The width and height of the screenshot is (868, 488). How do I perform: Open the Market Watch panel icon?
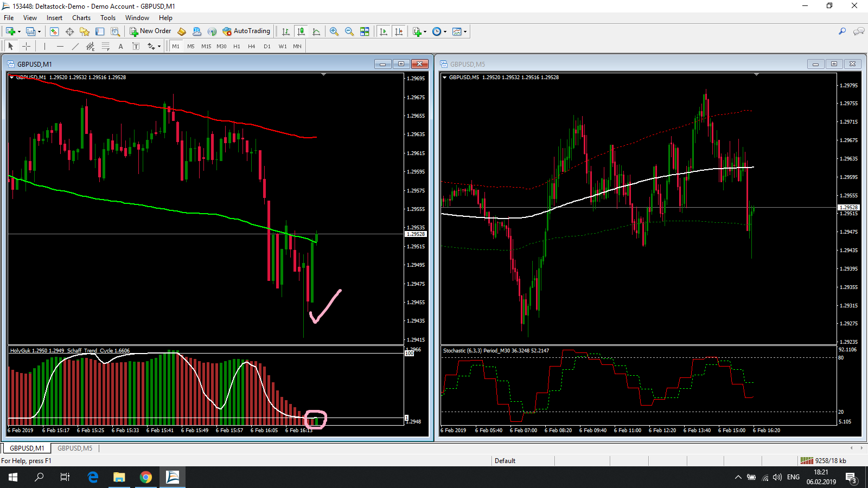click(54, 31)
